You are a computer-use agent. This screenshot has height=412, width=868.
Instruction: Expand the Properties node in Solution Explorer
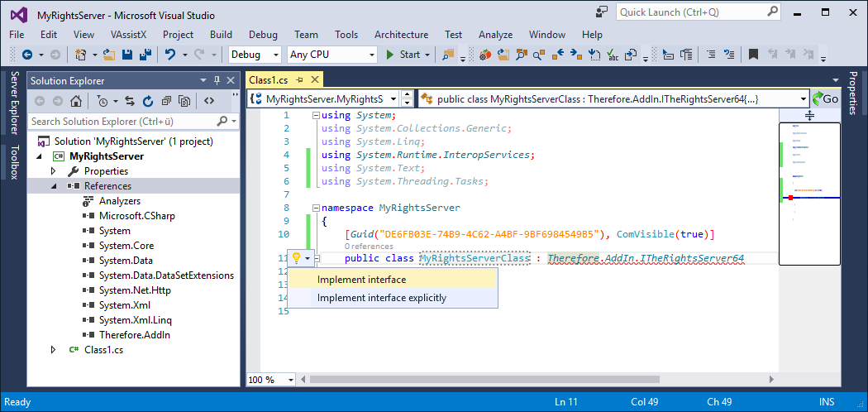click(x=54, y=171)
